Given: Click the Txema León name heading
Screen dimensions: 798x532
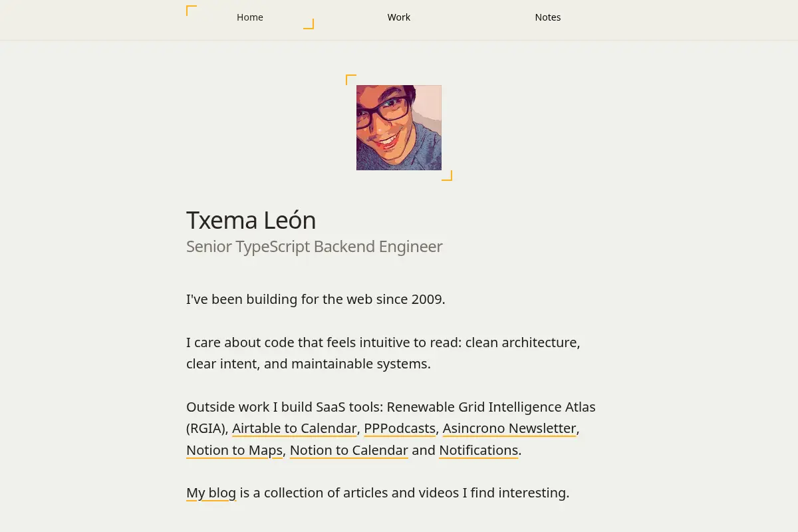Looking at the screenshot, I should pyautogui.click(x=251, y=220).
